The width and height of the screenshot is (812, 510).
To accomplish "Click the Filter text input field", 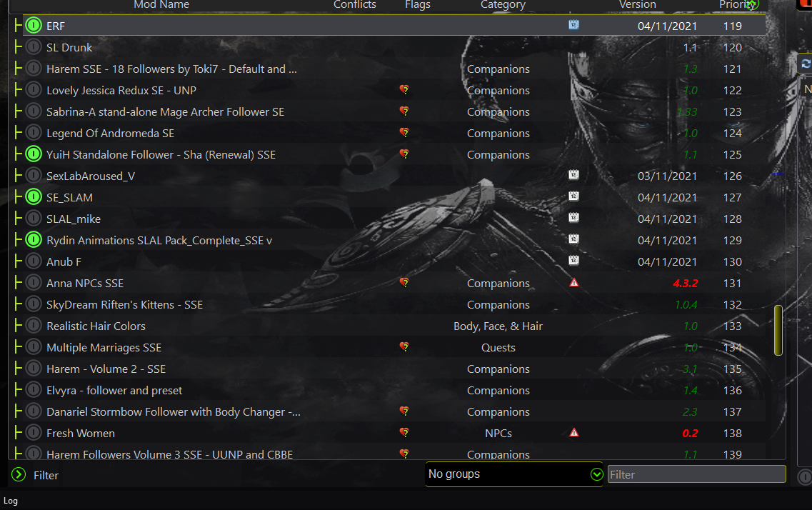I will 696,474.
